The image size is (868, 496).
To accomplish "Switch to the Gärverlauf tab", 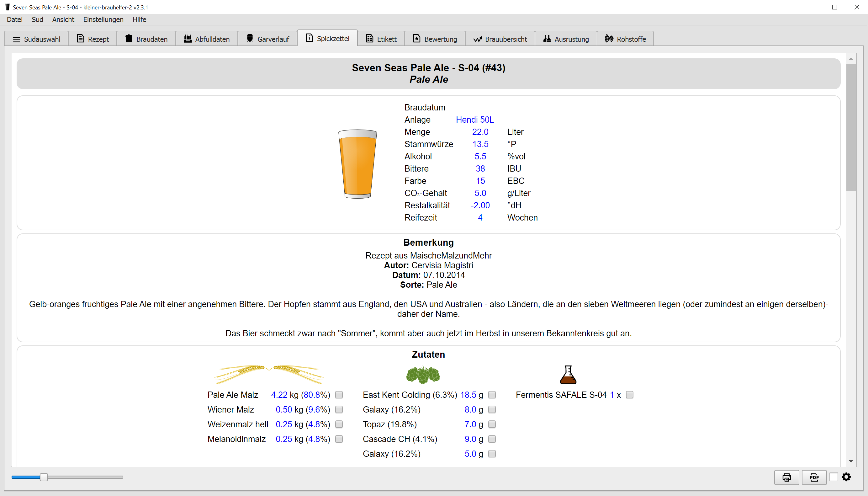I will tap(267, 39).
